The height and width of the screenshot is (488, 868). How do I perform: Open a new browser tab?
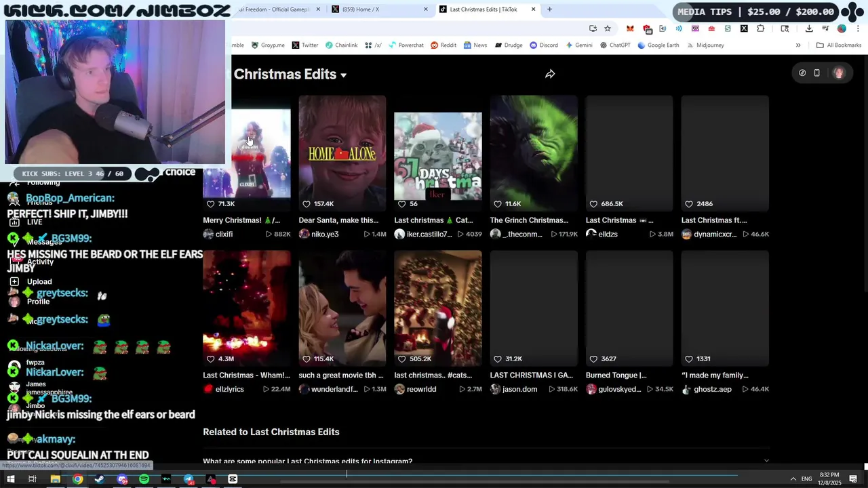(549, 9)
